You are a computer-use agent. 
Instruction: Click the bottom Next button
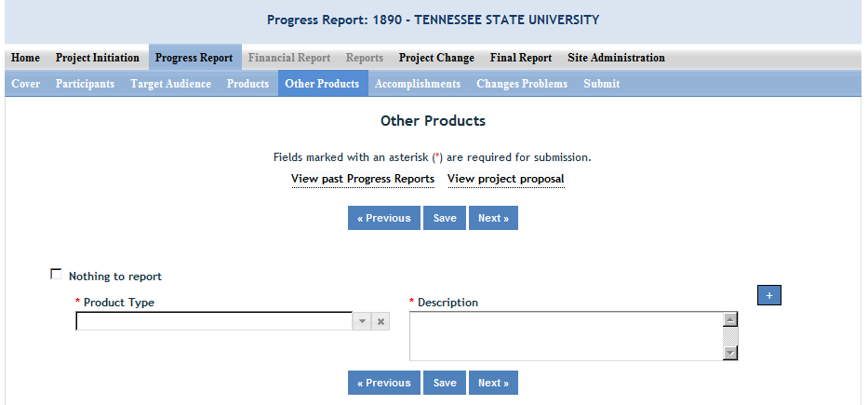point(493,383)
